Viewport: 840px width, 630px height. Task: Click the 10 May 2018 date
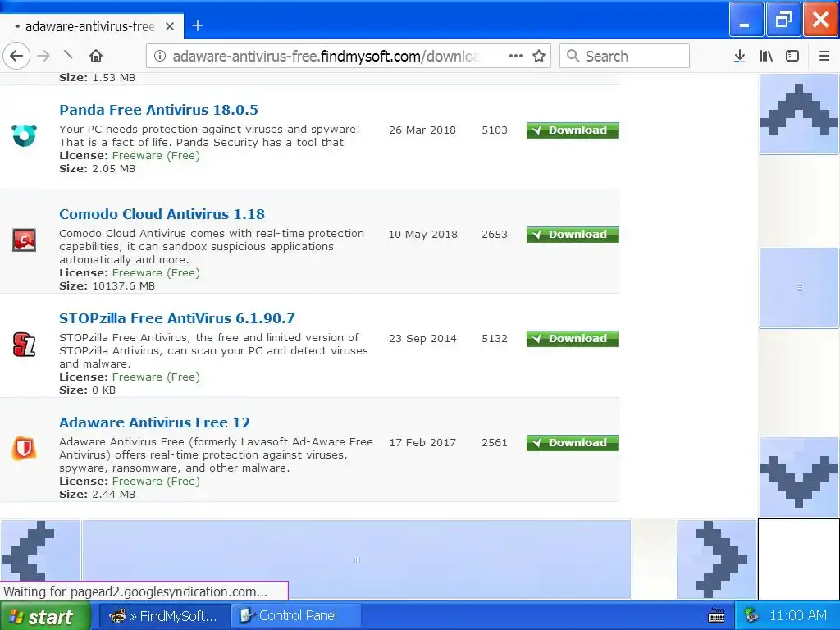pos(422,235)
